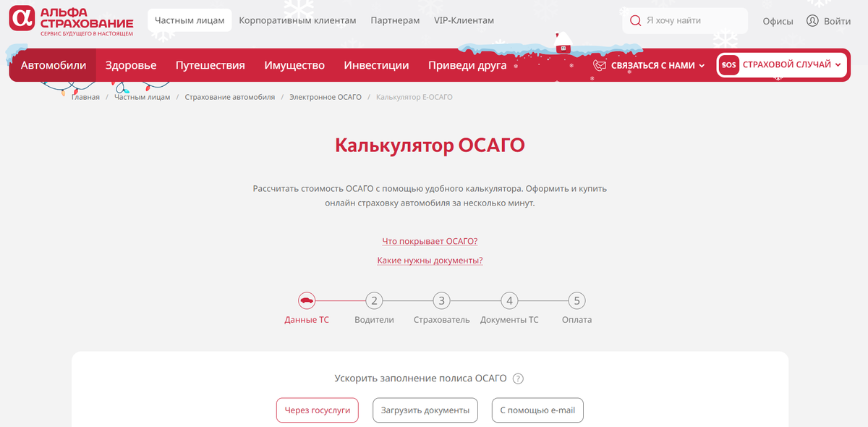Open the Главная breadcrumb link
This screenshot has height=427, width=868.
[85, 97]
